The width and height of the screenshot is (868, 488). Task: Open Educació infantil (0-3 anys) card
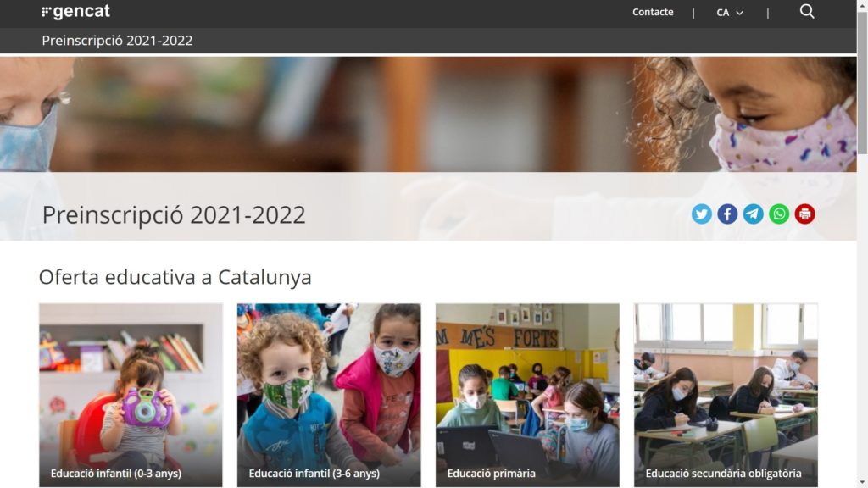(131, 395)
